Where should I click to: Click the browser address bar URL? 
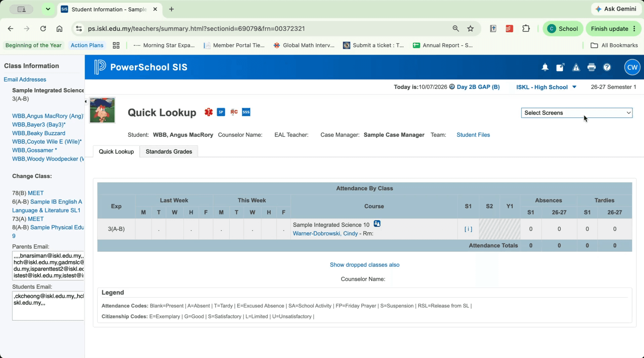[x=196, y=29]
